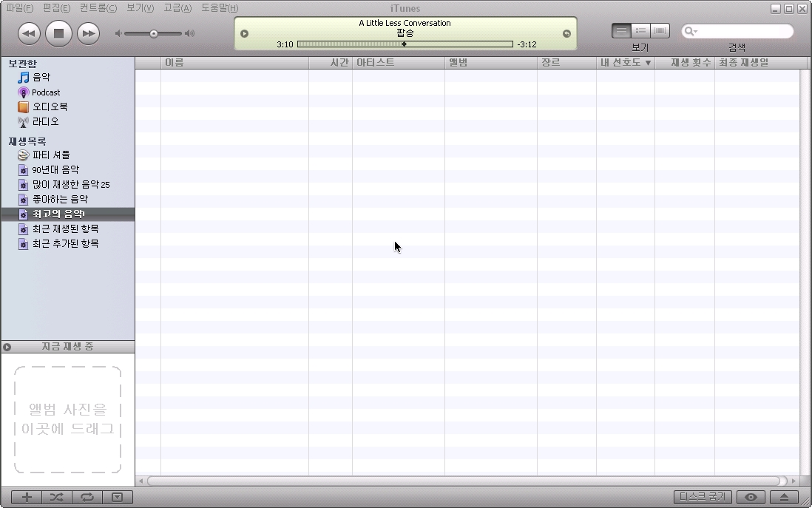Sort by the 시간 column header
Image resolution: width=812 pixels, height=508 pixels.
[331, 63]
